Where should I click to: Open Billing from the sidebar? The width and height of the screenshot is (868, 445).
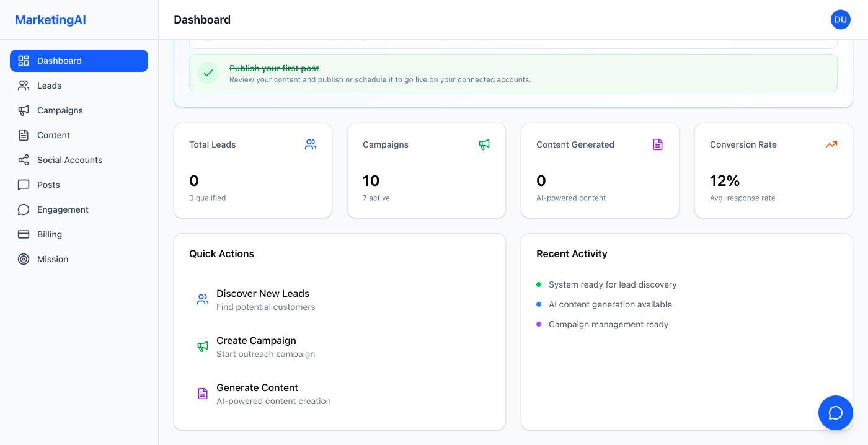[x=79, y=234]
